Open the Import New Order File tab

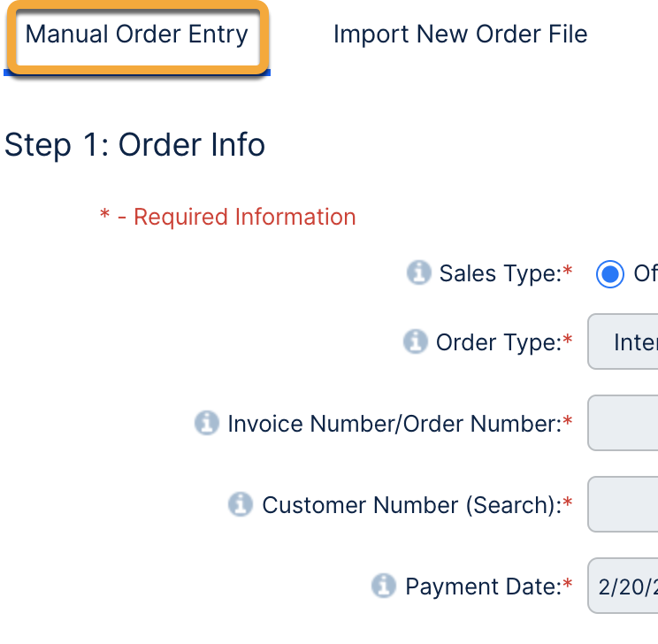(x=460, y=34)
